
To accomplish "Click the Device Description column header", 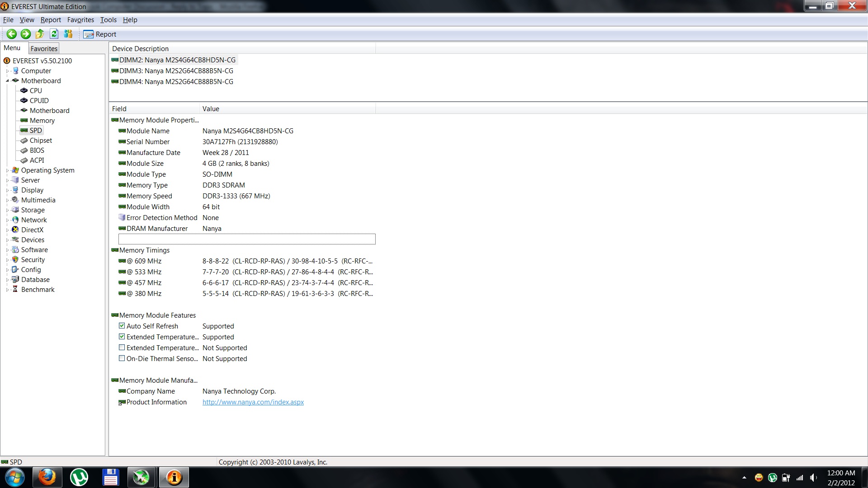I will pyautogui.click(x=242, y=49).
